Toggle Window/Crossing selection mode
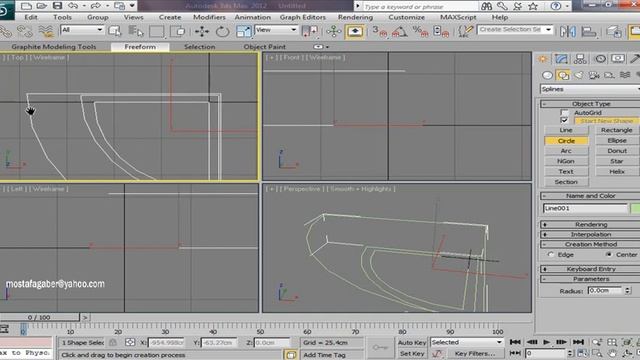The width and height of the screenshot is (640, 360). coord(177,31)
